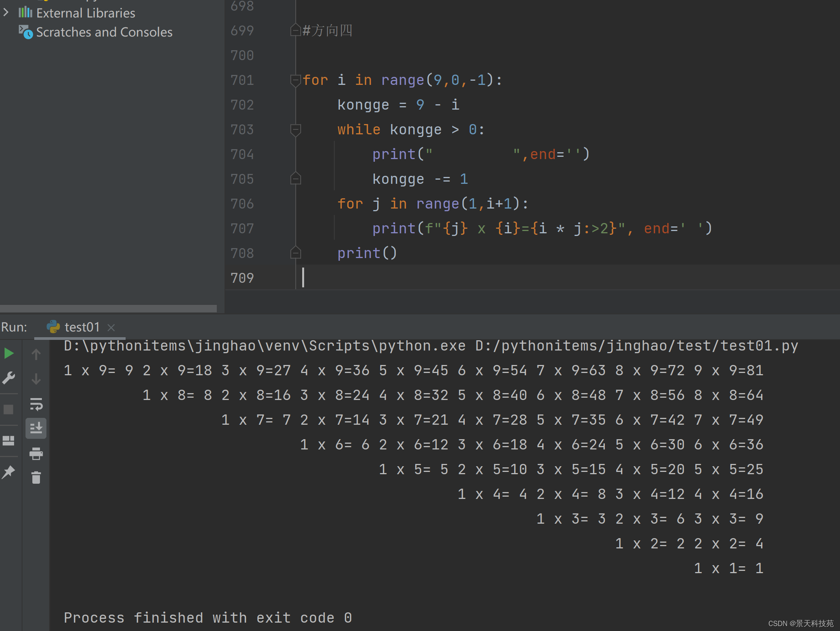The width and height of the screenshot is (840, 631).
Task: Close the test01 run tab
Action: (111, 327)
